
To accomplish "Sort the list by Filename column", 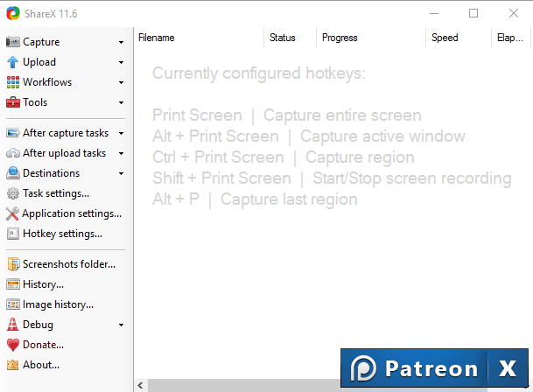I will [x=199, y=38].
